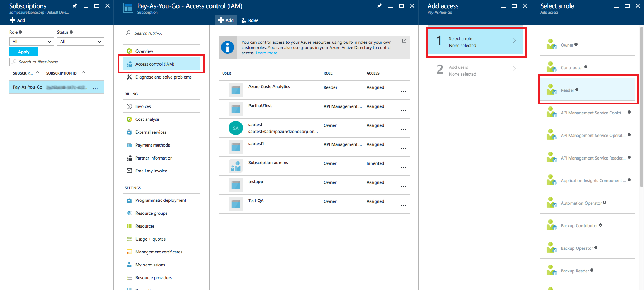This screenshot has width=644, height=290.
Task: Open the ellipsis menu for Test-QA row
Action: click(403, 206)
